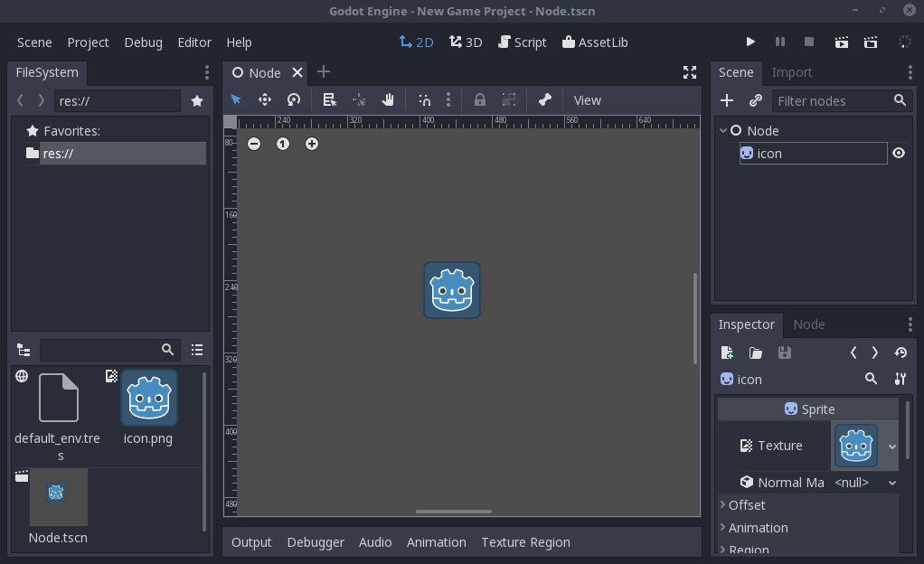Hide the icon sprite using eye toggle
924x564 pixels.
[898, 153]
